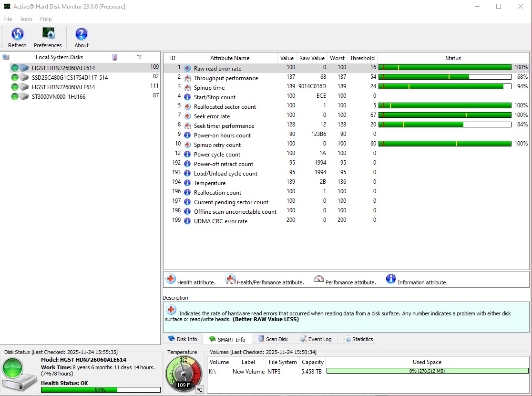Sort by Raw Value column header
This screenshot has width=532, height=396.
[312, 58]
